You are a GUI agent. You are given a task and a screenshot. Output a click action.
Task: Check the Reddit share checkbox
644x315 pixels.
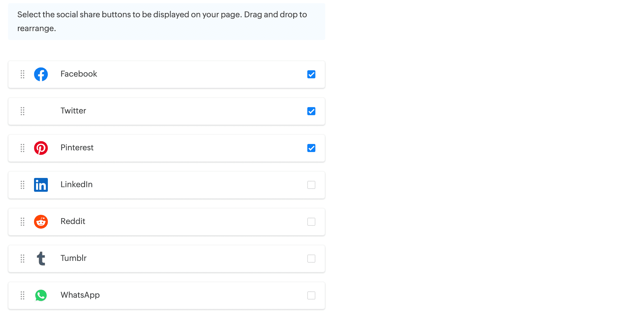point(311,222)
